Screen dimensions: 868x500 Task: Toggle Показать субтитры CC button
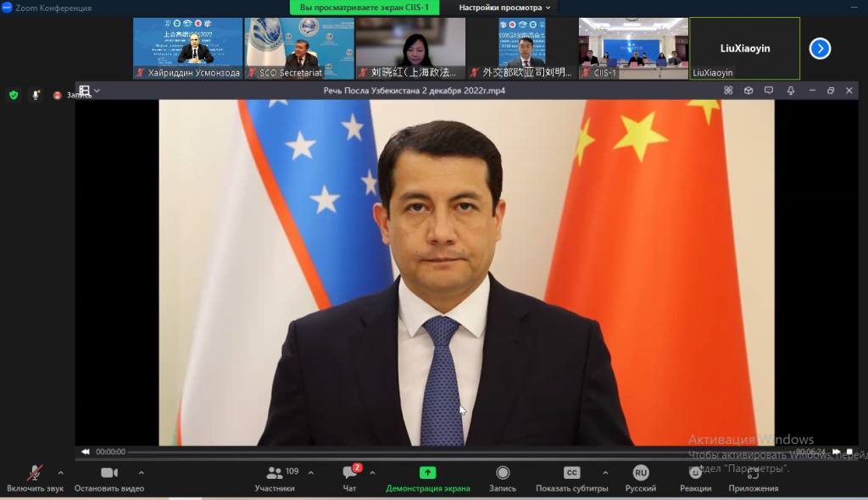pos(572,479)
